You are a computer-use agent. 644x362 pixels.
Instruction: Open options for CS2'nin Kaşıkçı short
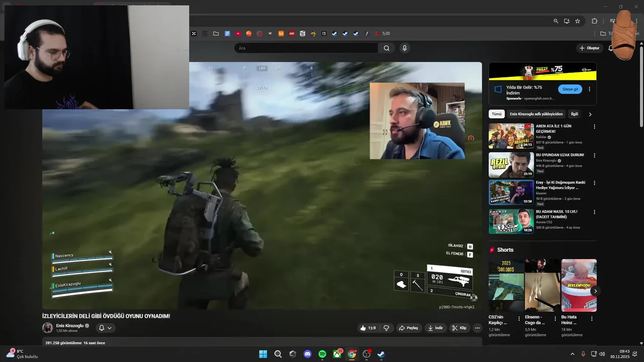click(519, 319)
